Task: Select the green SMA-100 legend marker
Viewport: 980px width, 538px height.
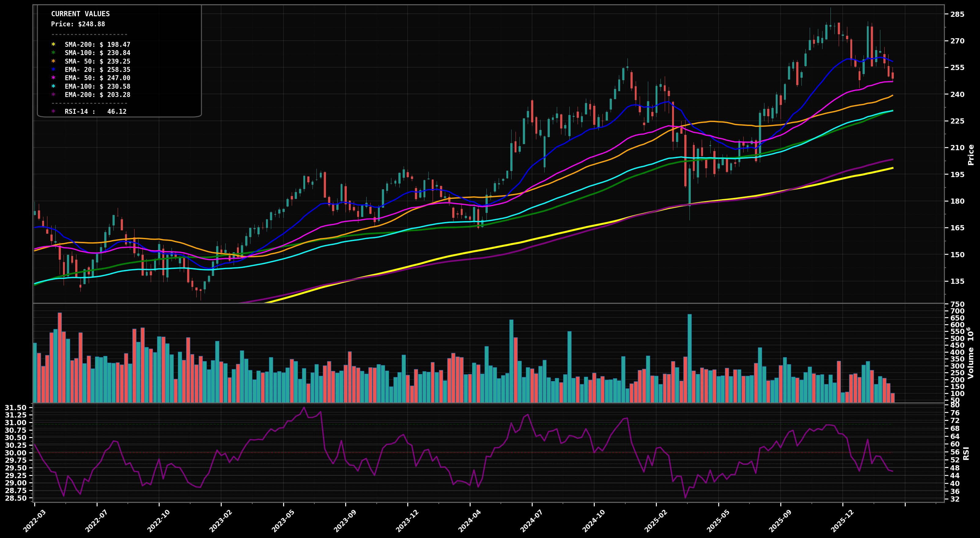Action: [53, 53]
